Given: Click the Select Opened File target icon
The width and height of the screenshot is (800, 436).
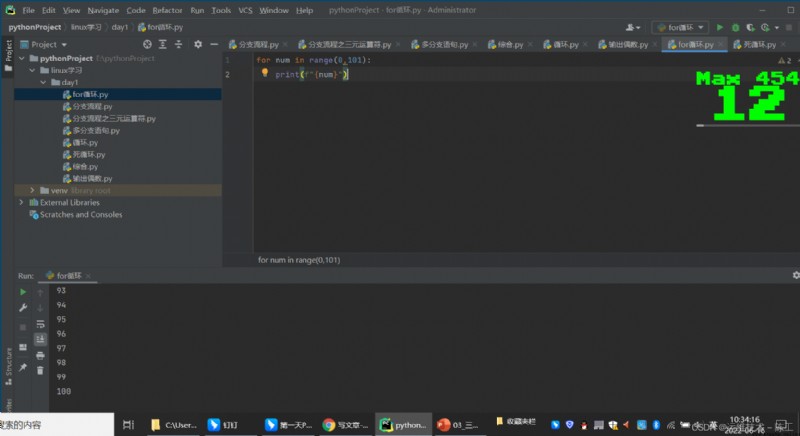Looking at the screenshot, I should (147, 44).
